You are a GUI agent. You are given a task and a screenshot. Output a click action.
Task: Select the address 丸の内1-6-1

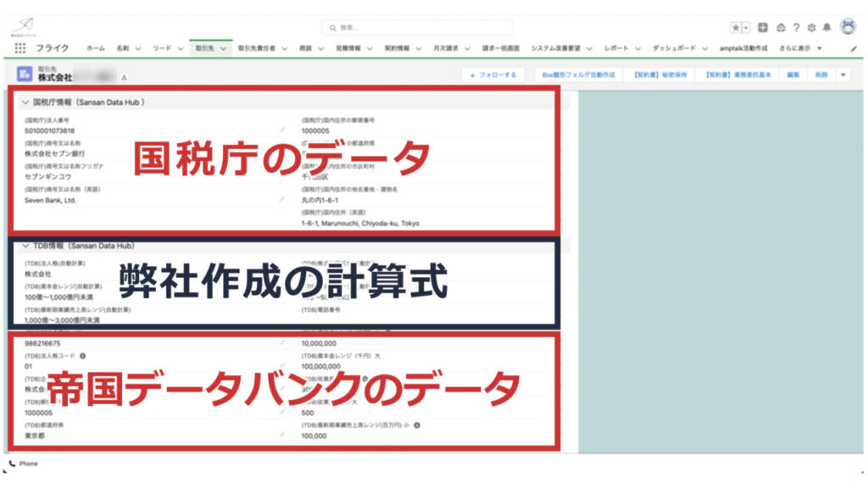coord(320,200)
